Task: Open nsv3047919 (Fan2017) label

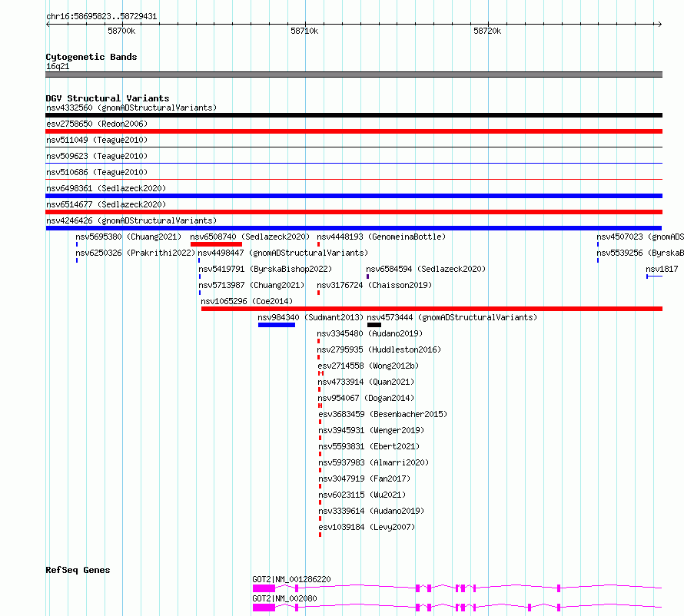Action: (x=365, y=479)
